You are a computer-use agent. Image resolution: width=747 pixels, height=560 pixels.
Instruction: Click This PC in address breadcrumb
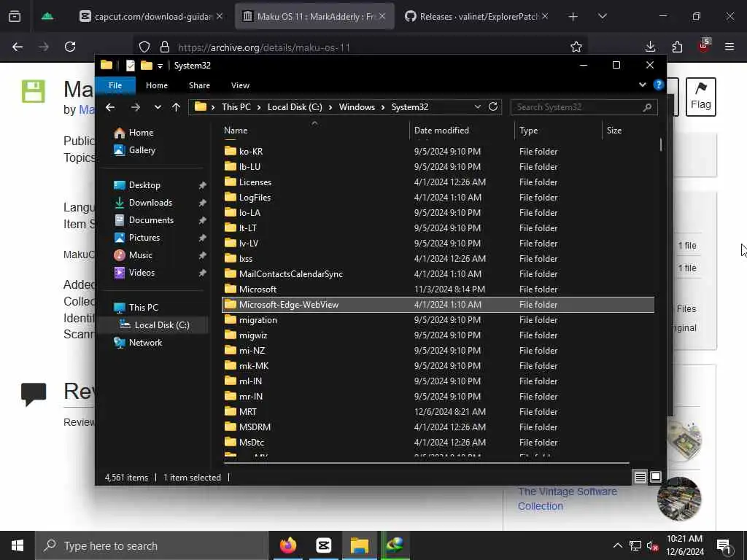coord(236,107)
